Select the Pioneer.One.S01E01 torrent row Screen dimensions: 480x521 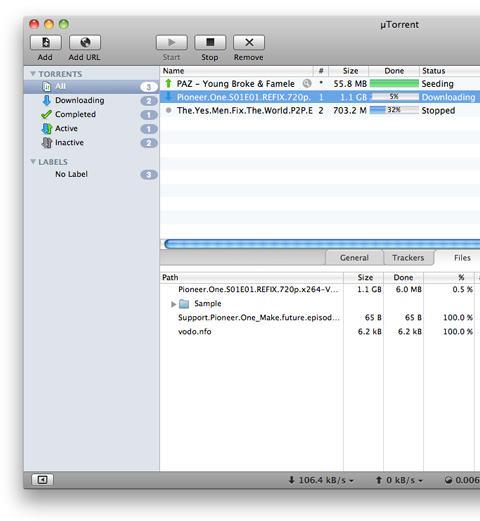(x=320, y=97)
